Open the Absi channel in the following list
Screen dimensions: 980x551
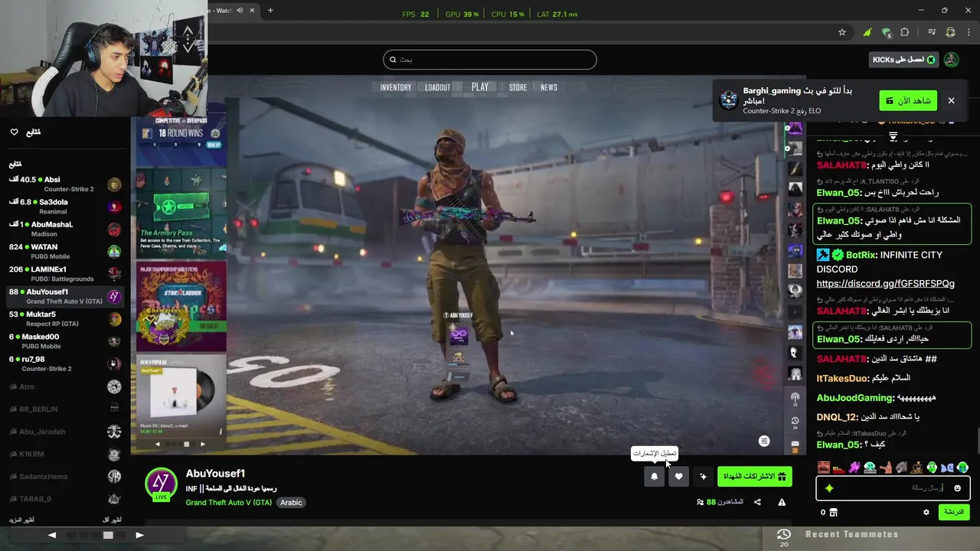pos(64,184)
